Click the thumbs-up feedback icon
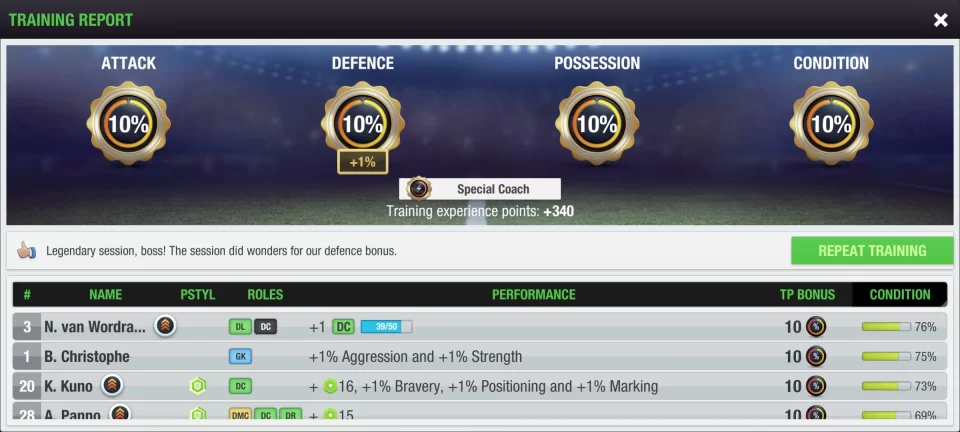The width and height of the screenshot is (960, 432). [x=26, y=250]
